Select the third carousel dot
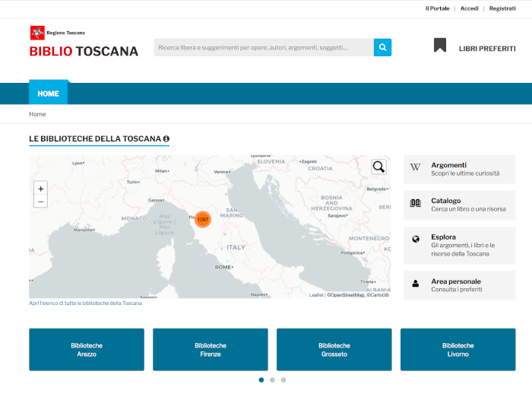 (283, 380)
